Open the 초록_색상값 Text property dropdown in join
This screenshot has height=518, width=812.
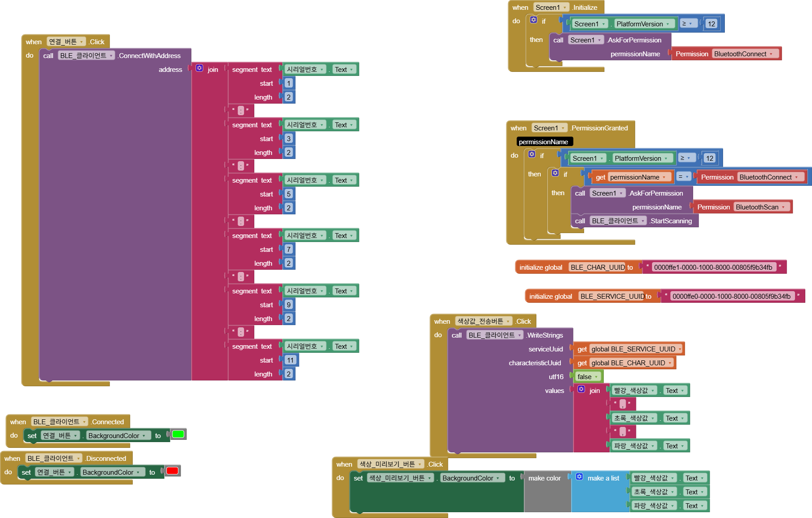coord(675,418)
